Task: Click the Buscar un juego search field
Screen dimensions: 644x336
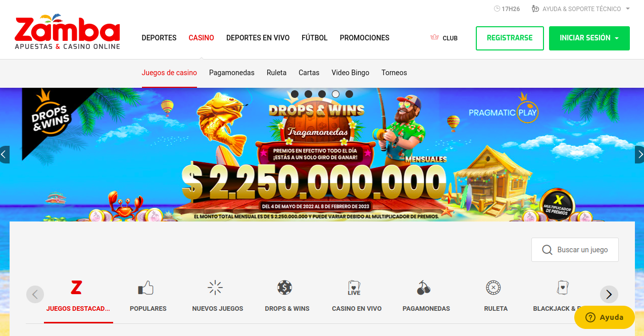Action: 575,250
